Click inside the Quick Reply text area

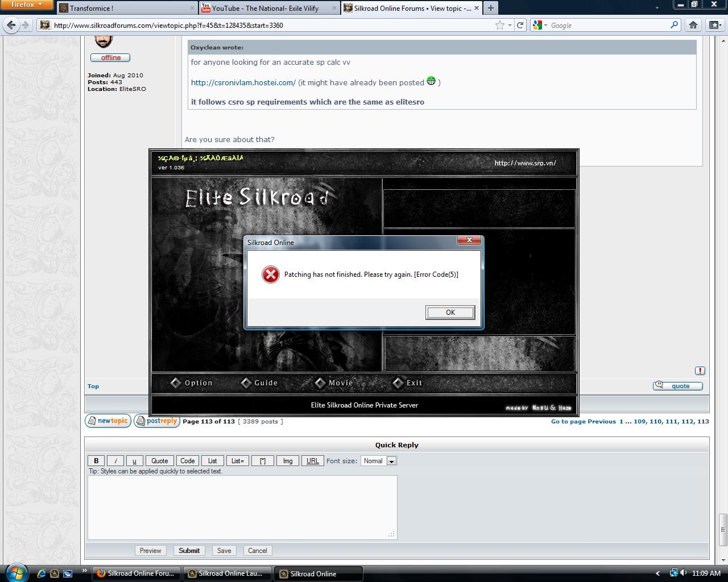point(242,506)
